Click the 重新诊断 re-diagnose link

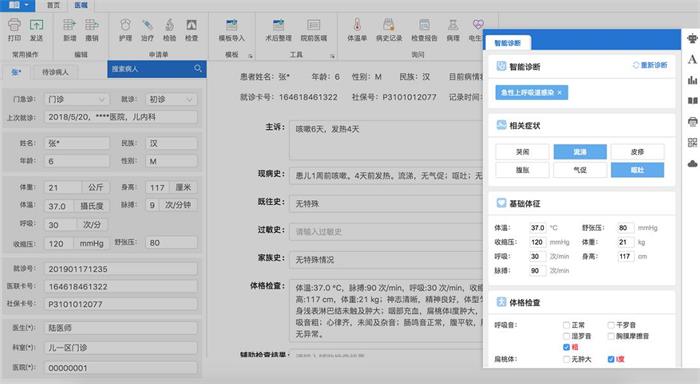pyautogui.click(x=650, y=65)
